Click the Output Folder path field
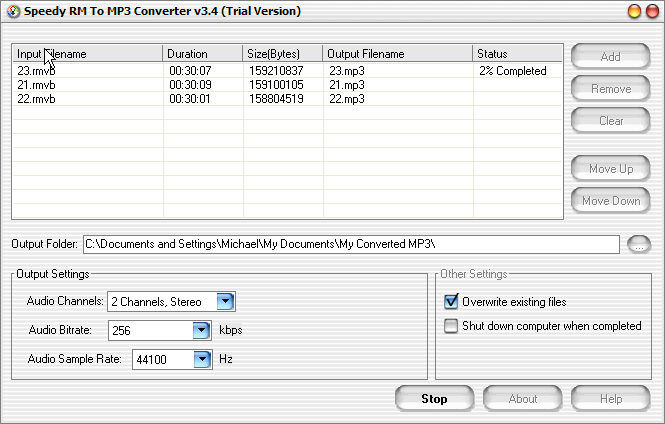The width and height of the screenshot is (665, 424). 351,244
